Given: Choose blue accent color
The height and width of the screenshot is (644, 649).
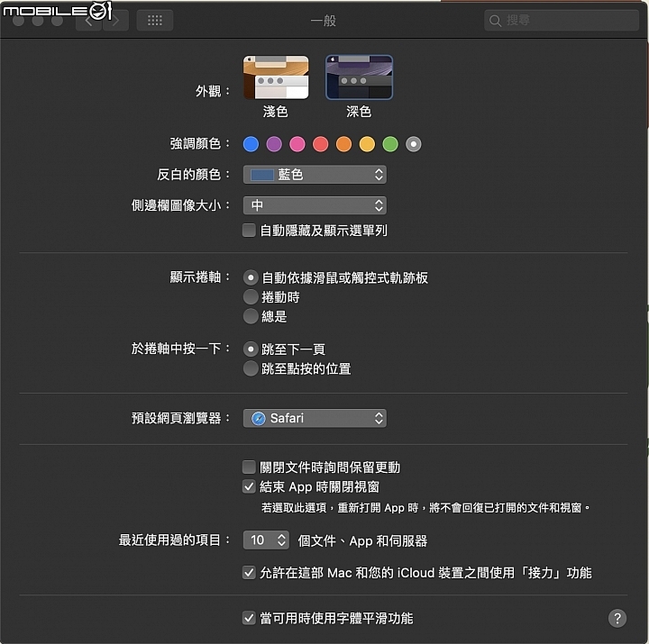Looking at the screenshot, I should click(251, 144).
